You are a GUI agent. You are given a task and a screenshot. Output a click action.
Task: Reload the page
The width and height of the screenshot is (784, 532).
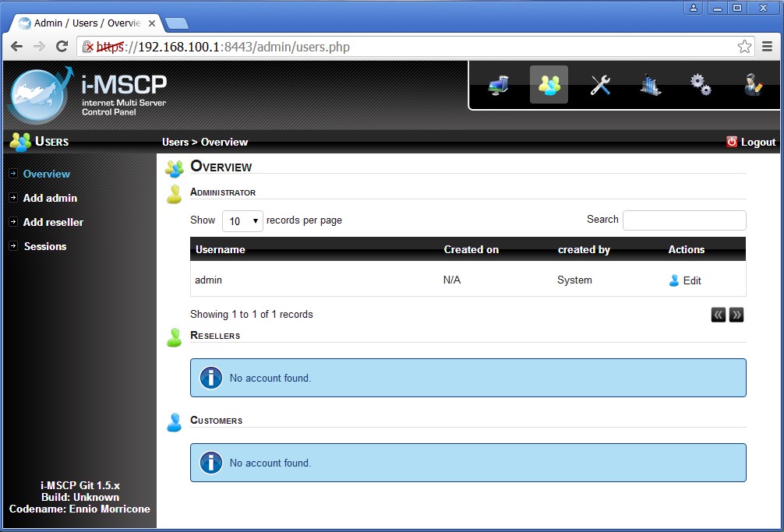(62, 47)
